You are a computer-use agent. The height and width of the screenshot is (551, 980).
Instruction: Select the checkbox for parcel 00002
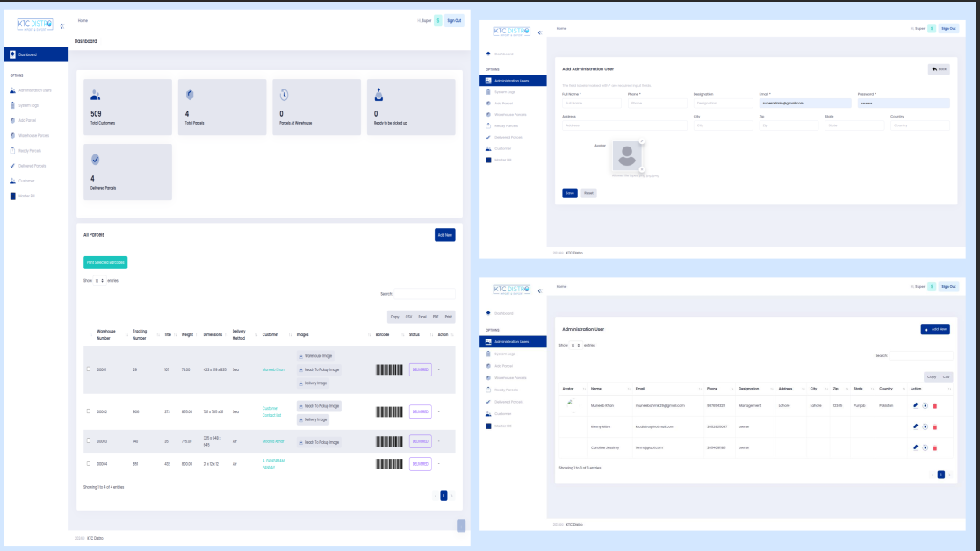point(89,411)
